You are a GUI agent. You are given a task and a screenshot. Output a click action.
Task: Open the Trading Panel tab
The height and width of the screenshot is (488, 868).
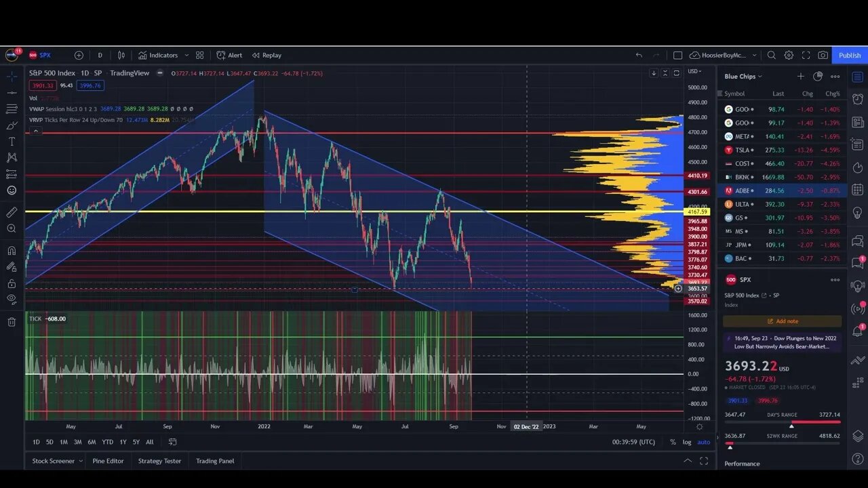215,461
